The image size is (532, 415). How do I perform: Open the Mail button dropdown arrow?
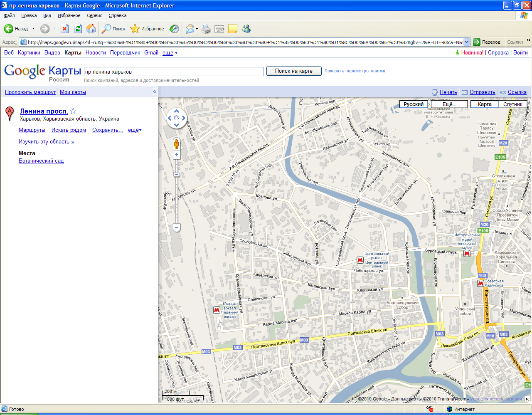(x=197, y=29)
